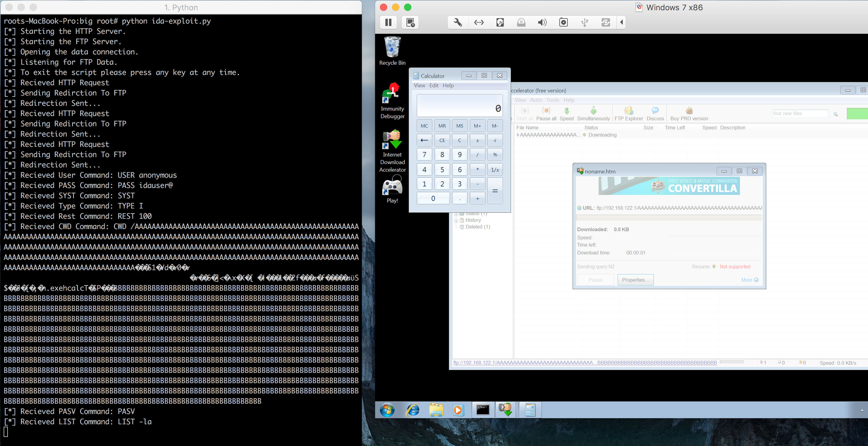Expand the Status tree node
The height and width of the screenshot is (446, 868).
click(456, 214)
